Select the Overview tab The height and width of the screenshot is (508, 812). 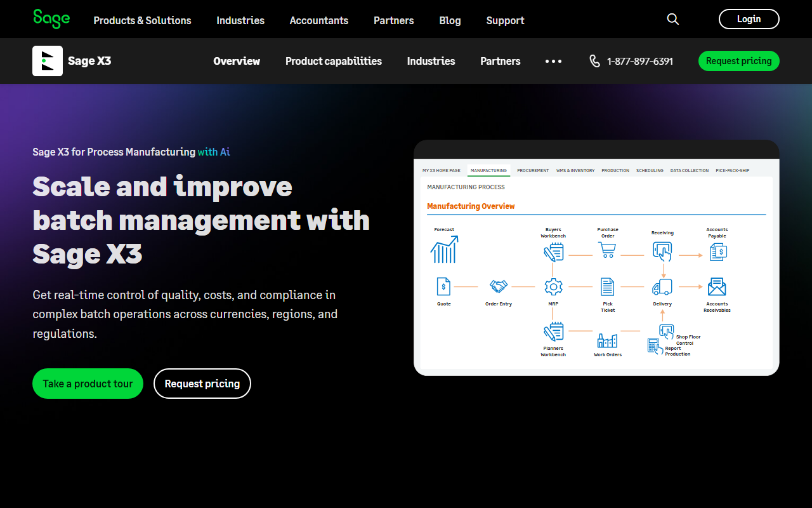pyautogui.click(x=237, y=61)
